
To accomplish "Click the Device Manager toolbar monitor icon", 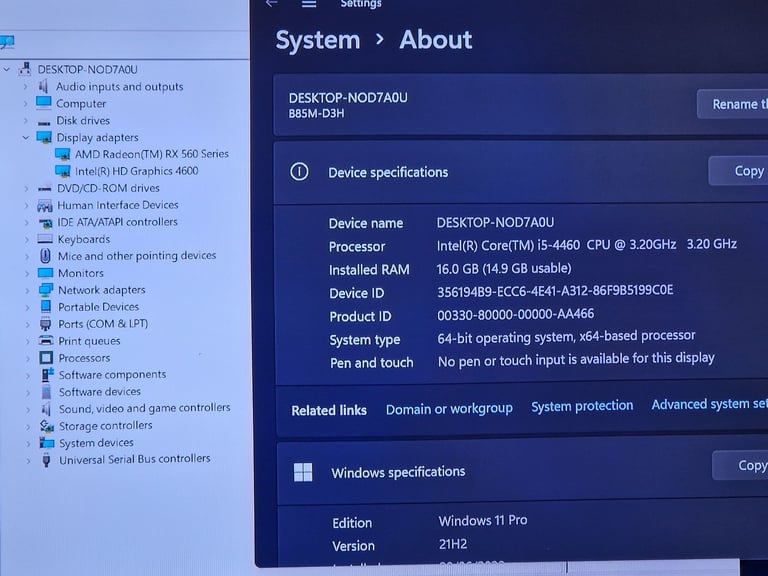I will (7, 42).
